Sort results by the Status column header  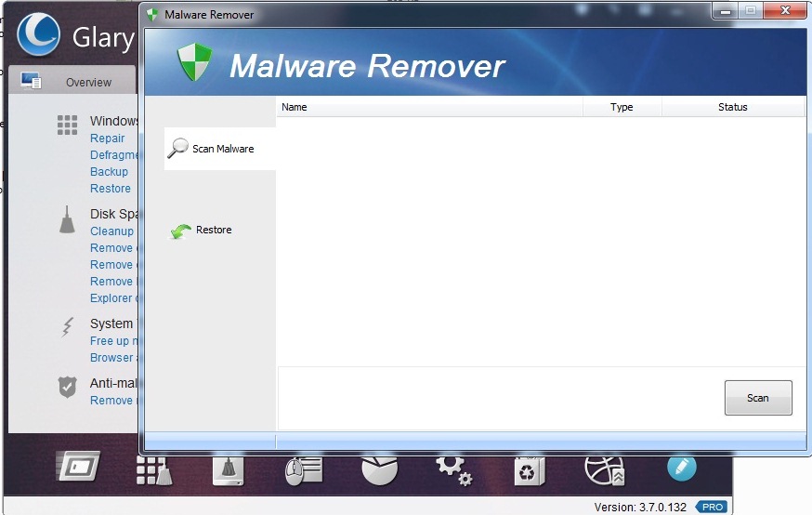[732, 107]
